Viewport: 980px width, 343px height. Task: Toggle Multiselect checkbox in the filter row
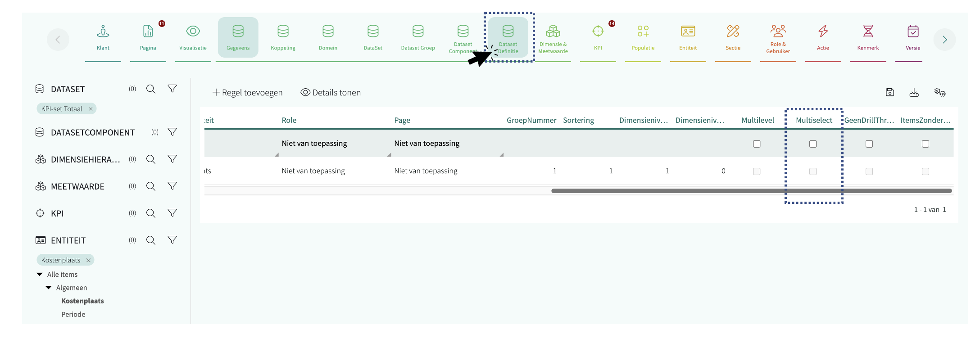[x=813, y=144]
